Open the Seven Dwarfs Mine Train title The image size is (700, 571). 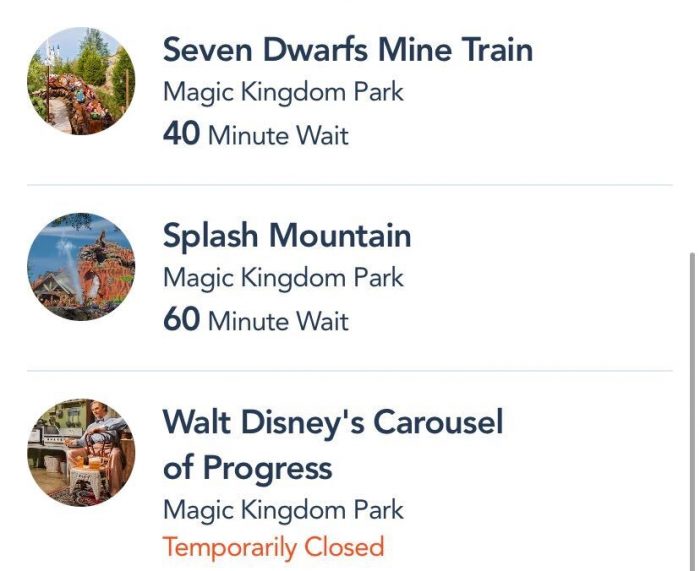tap(347, 49)
